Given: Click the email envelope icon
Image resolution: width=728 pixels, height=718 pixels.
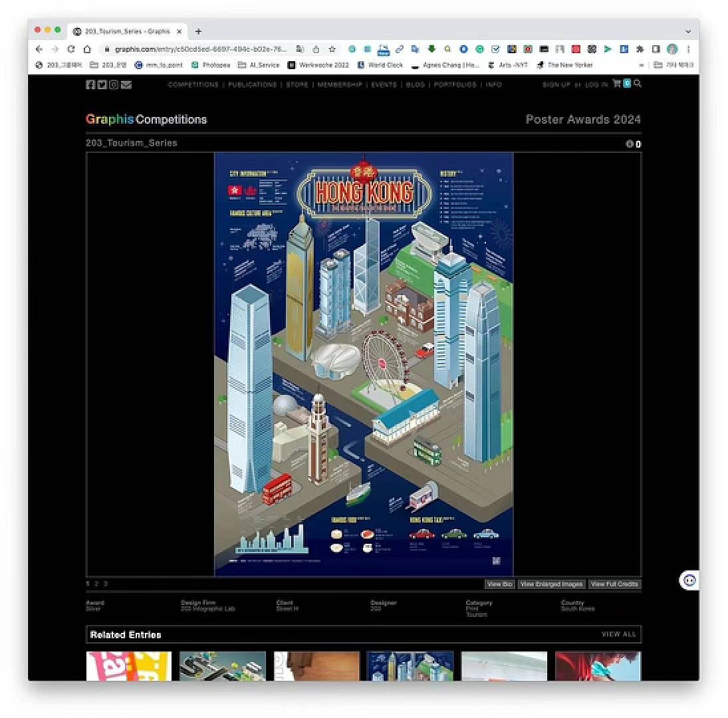Looking at the screenshot, I should pyautogui.click(x=126, y=84).
